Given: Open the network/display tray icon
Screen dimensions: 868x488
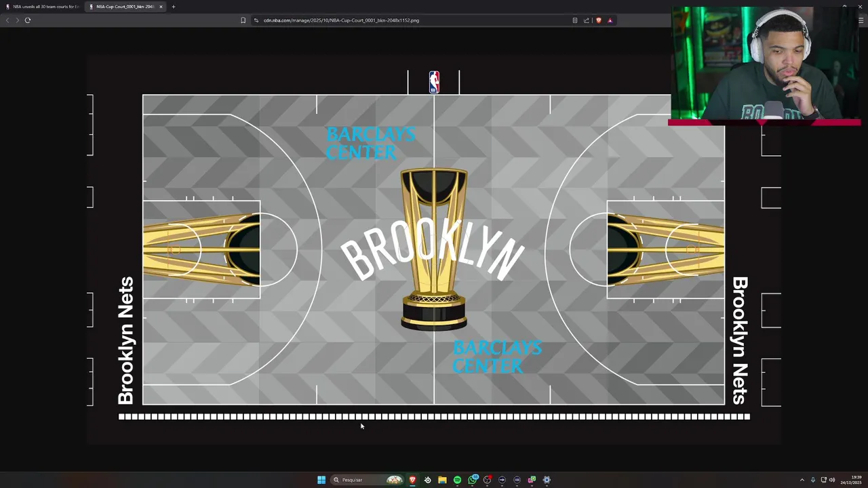Looking at the screenshot, I should pyautogui.click(x=824, y=480).
